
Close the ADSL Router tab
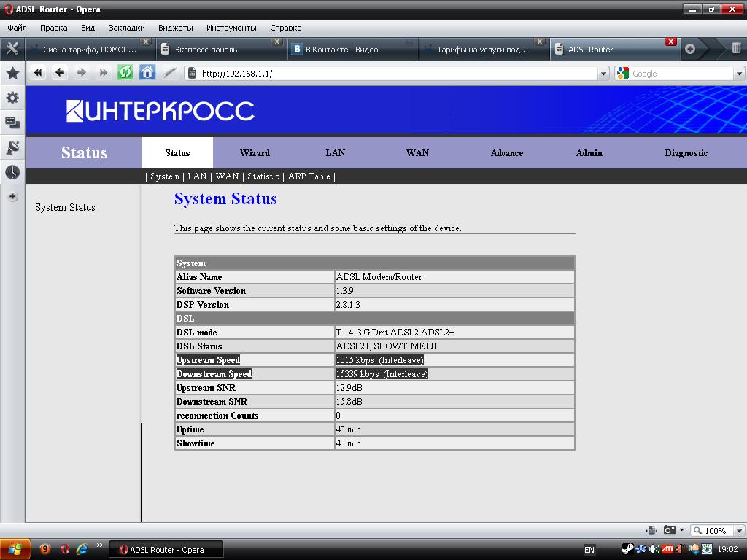pos(671,42)
